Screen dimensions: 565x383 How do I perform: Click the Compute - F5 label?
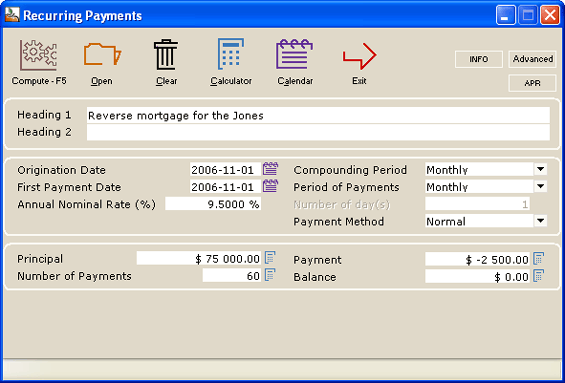point(39,81)
